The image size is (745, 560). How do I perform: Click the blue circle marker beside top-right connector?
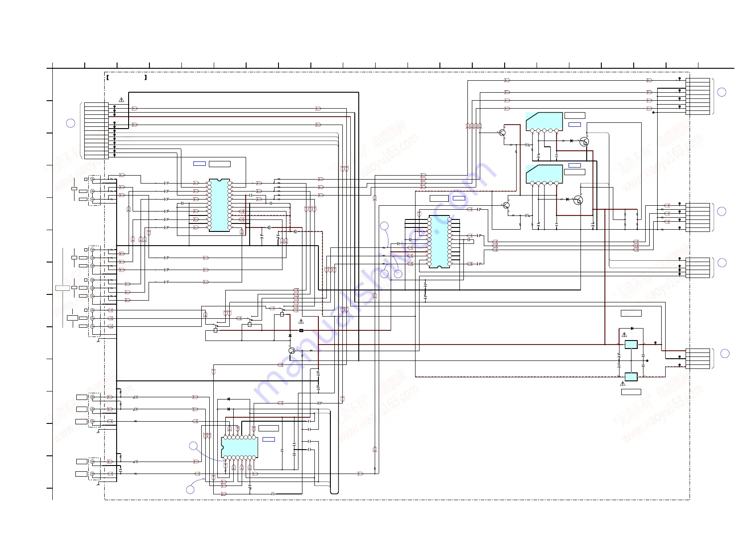tap(722, 92)
